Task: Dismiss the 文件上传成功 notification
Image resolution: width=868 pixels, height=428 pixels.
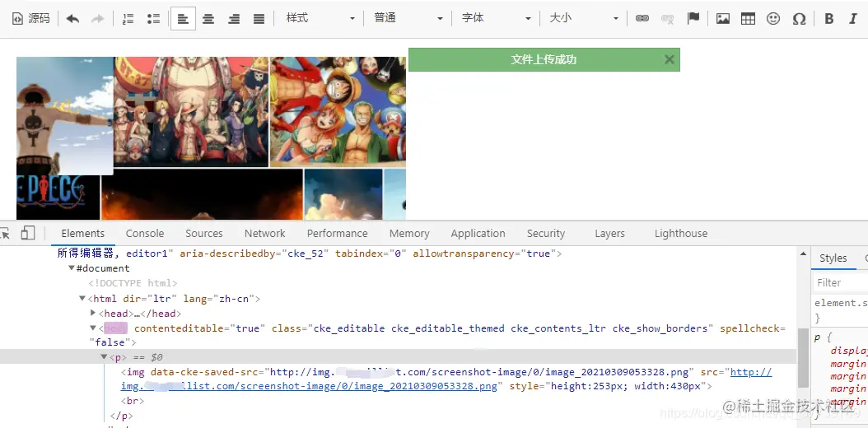Action: coord(670,59)
